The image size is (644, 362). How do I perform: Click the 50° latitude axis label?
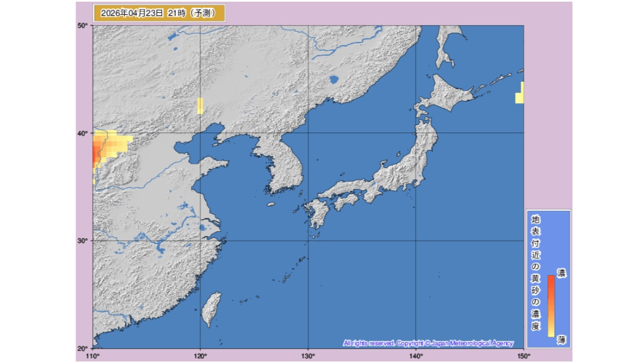[82, 26]
